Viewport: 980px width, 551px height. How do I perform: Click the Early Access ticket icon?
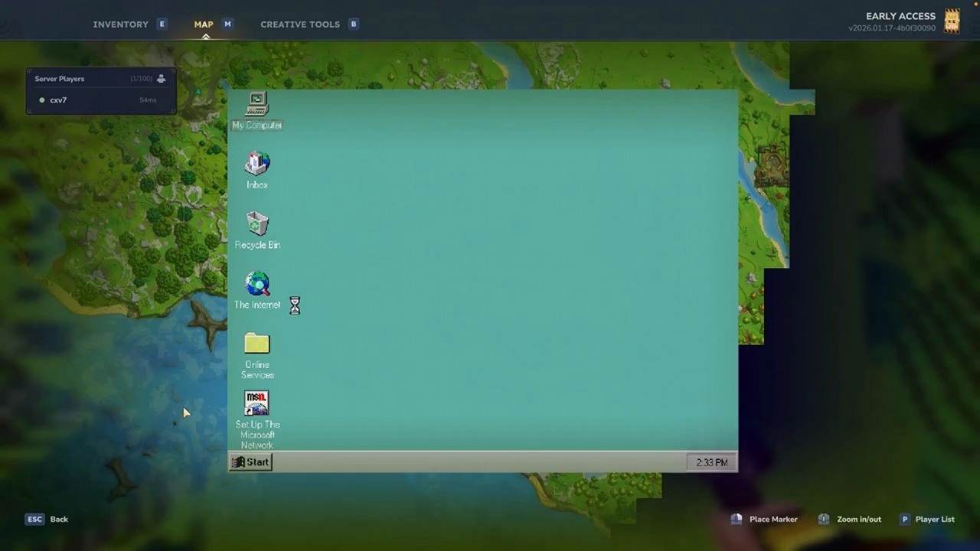click(x=952, y=21)
